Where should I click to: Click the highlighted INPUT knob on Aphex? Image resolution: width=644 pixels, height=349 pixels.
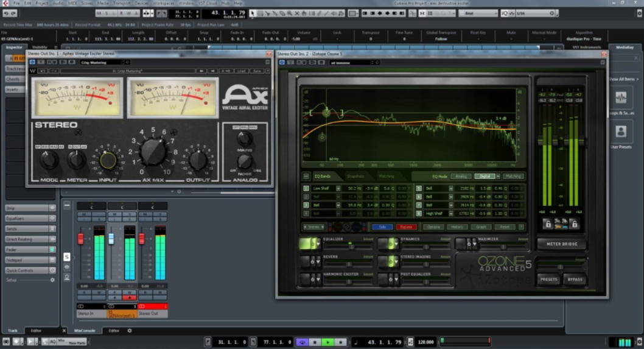click(x=108, y=160)
